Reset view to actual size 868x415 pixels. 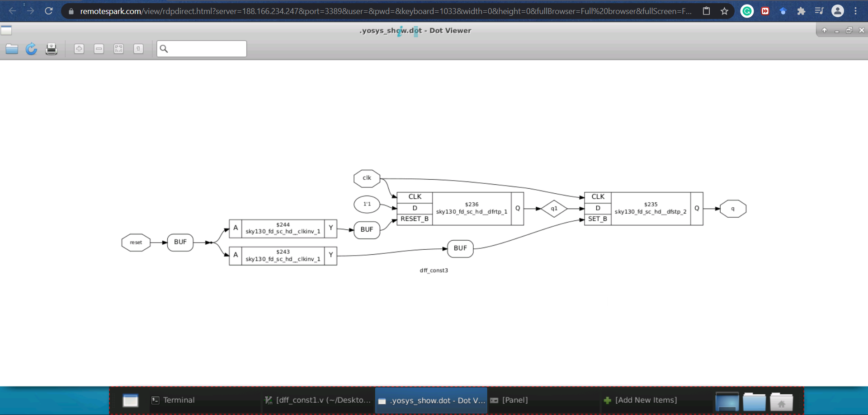coord(138,48)
